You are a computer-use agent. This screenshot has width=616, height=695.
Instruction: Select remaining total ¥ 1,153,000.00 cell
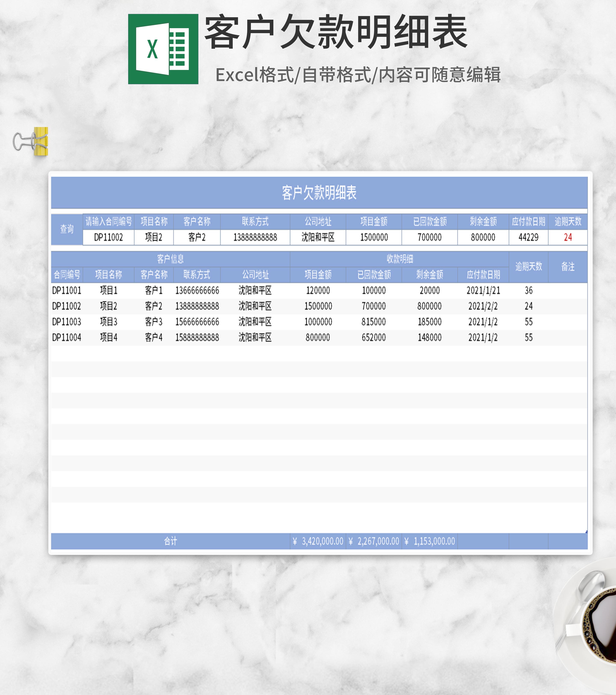pos(430,541)
